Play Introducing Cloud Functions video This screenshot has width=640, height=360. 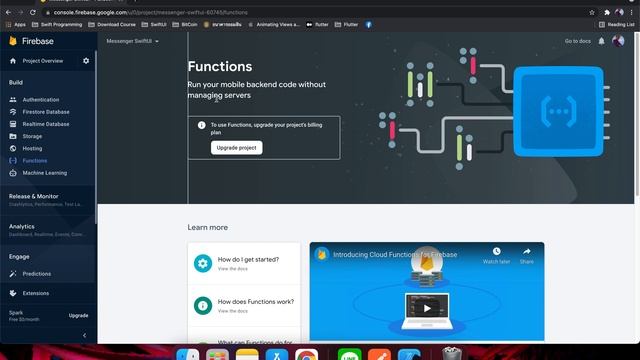[427, 308]
